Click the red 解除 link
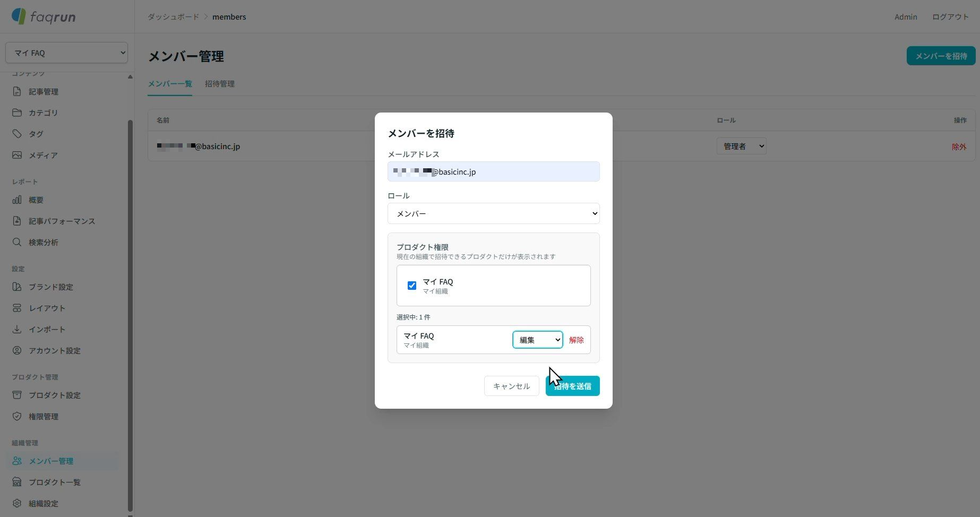 [x=577, y=340]
